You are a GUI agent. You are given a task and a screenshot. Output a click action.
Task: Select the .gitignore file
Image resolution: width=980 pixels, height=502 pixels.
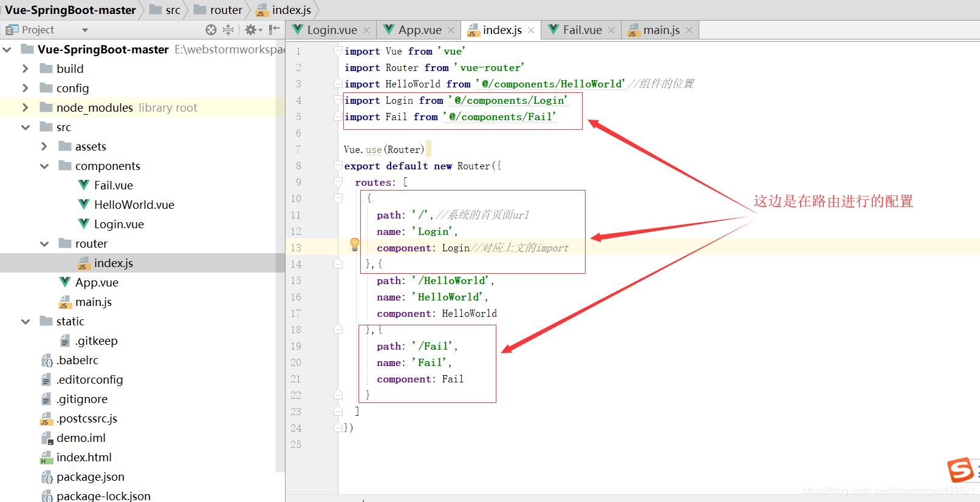point(82,399)
